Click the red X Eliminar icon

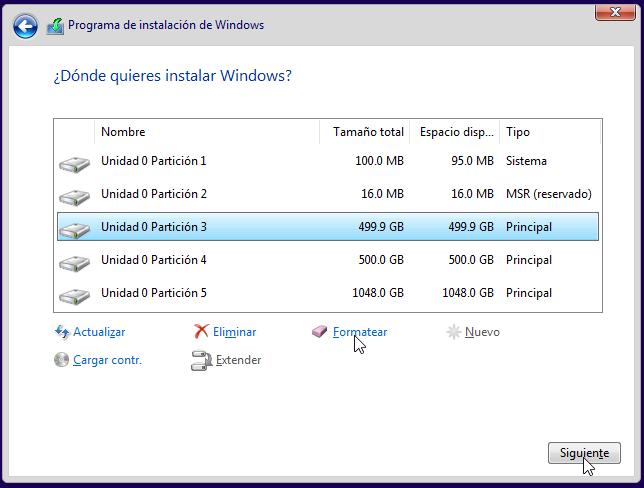click(201, 331)
